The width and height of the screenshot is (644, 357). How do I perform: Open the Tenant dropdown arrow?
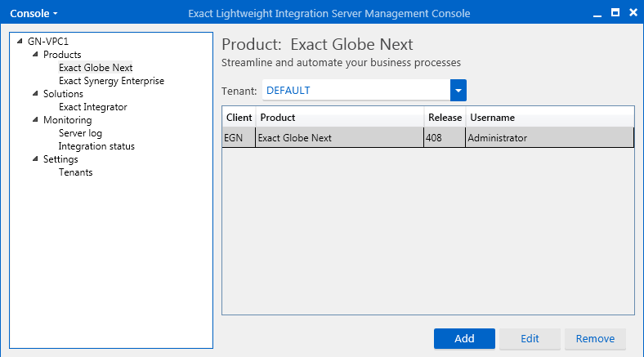click(x=458, y=91)
